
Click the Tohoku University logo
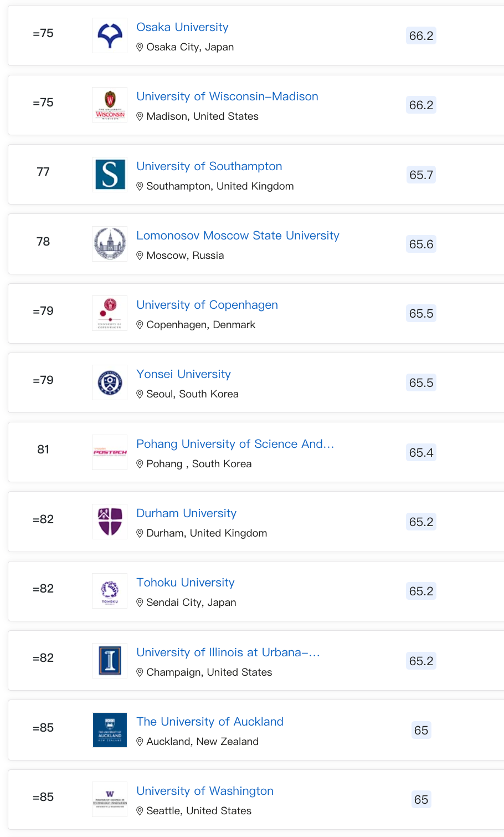tap(110, 591)
